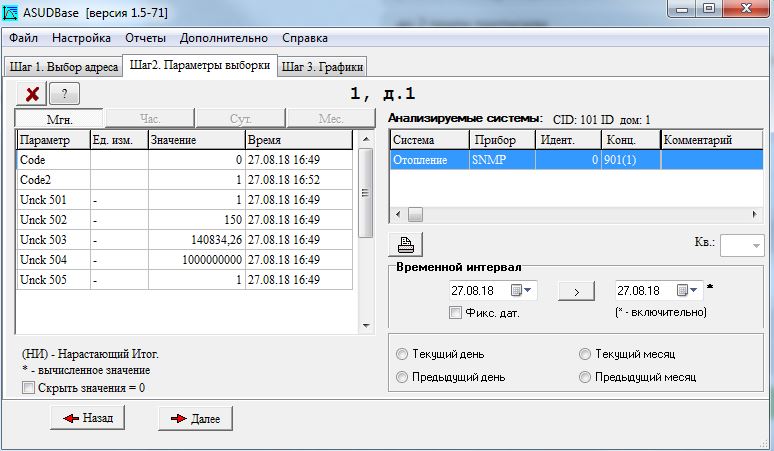Open calendar picker of start date

pyautogui.click(x=523, y=291)
